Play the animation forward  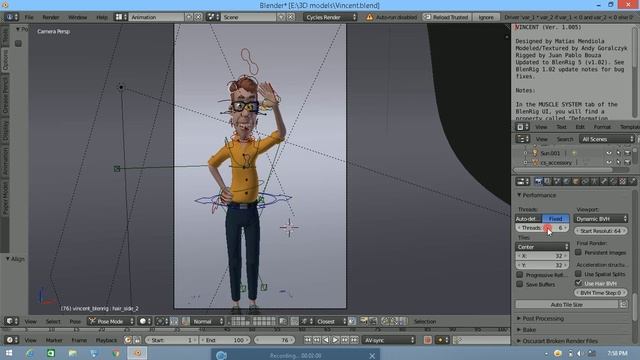[x=336, y=340]
